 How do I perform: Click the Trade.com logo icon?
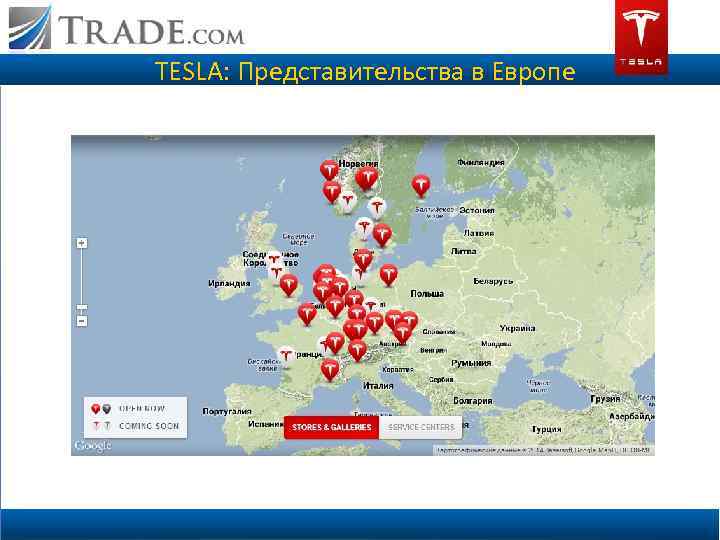point(30,27)
